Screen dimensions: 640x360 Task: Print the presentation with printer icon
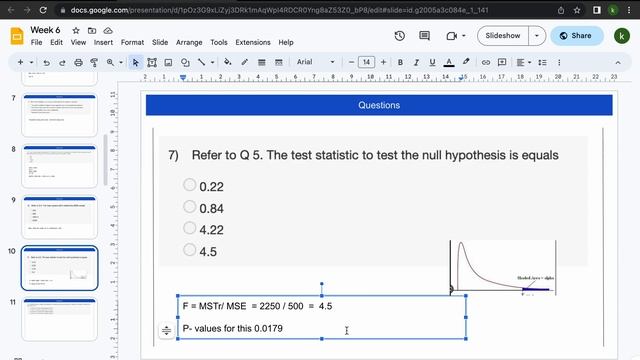point(78,62)
